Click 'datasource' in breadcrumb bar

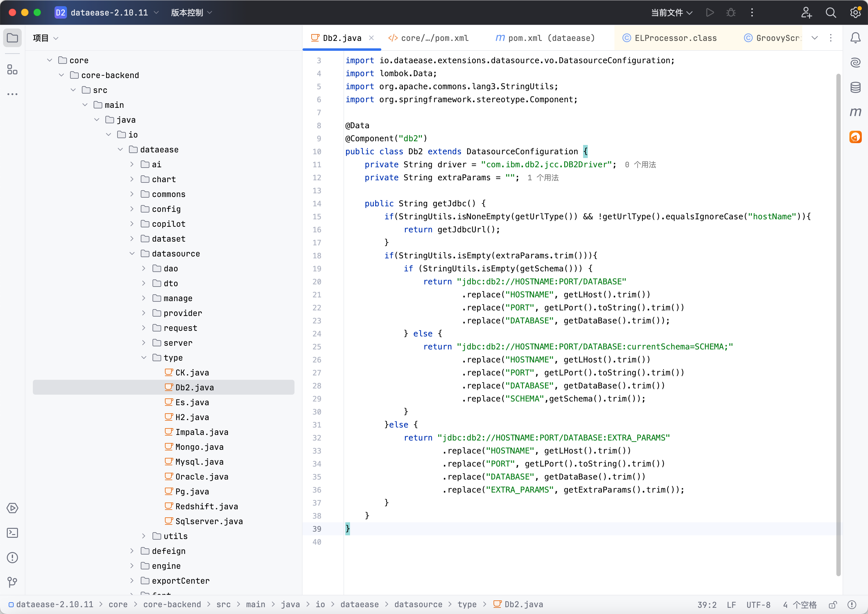click(418, 604)
